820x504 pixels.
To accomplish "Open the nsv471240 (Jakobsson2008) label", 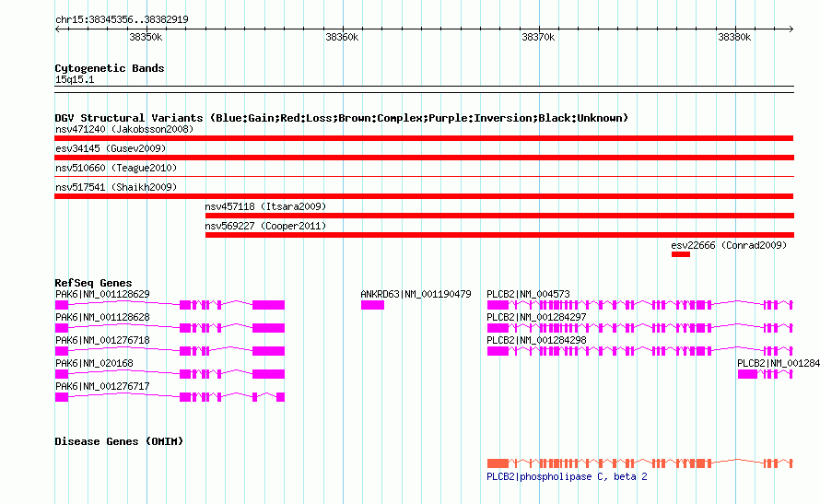I will tap(124, 129).
